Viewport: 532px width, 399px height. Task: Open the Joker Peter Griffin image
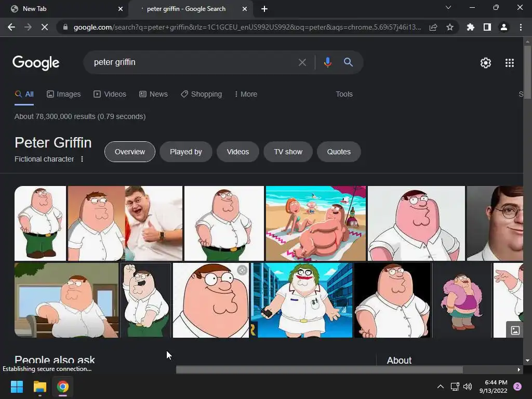(x=302, y=300)
